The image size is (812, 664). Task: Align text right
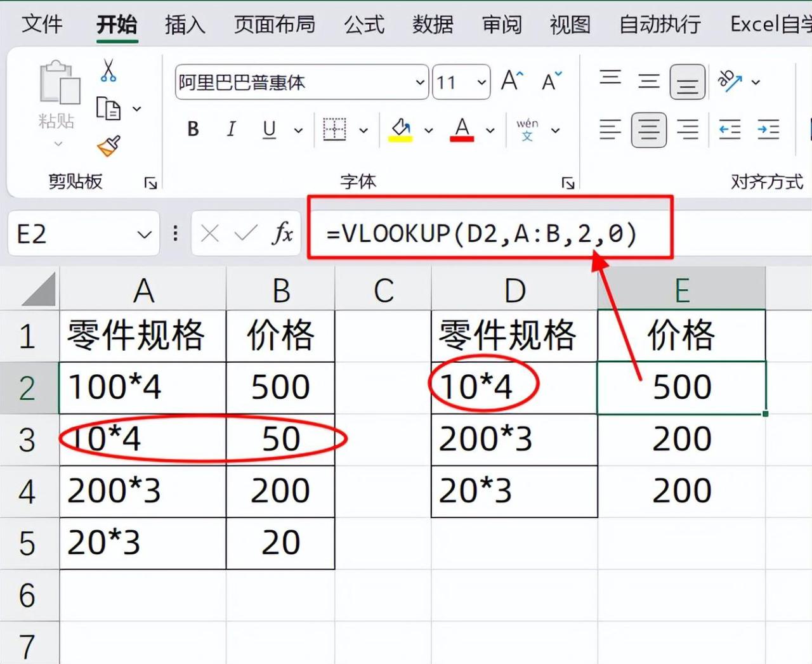pyautogui.click(x=688, y=129)
